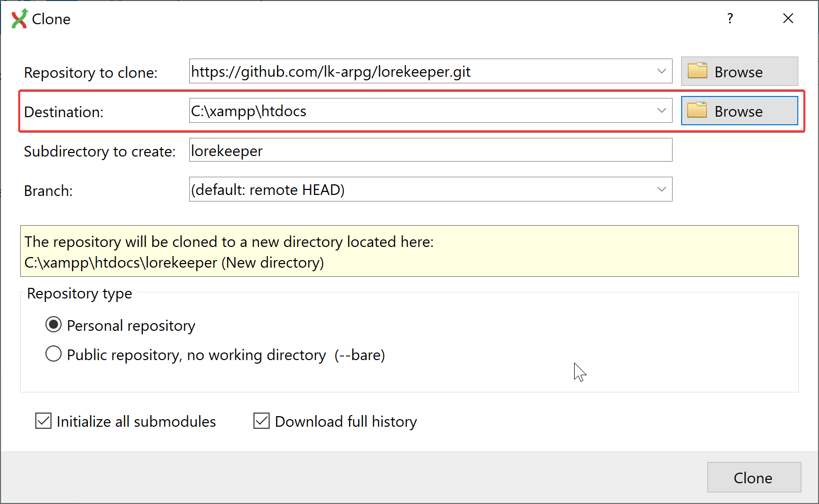Uncheck Download full history

(262, 421)
